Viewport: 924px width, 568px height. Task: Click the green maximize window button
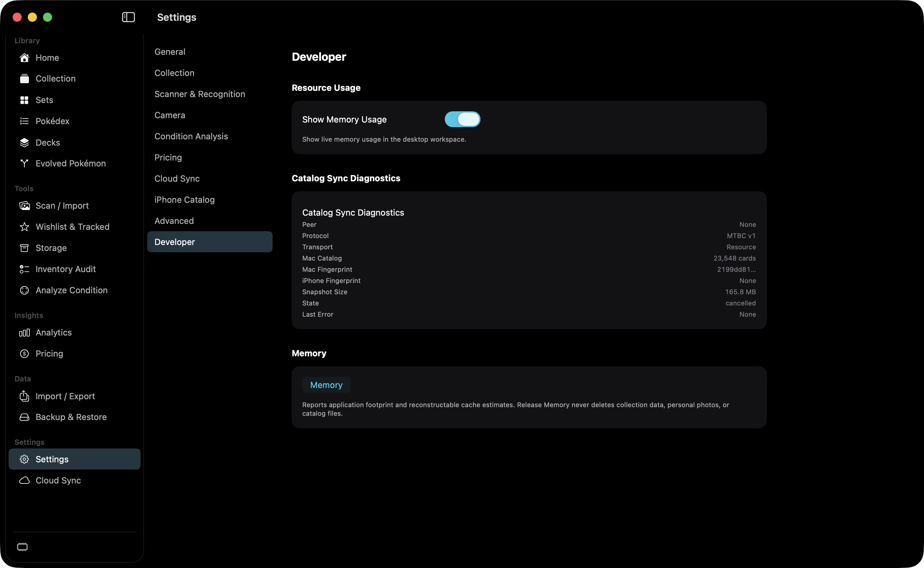pyautogui.click(x=48, y=17)
